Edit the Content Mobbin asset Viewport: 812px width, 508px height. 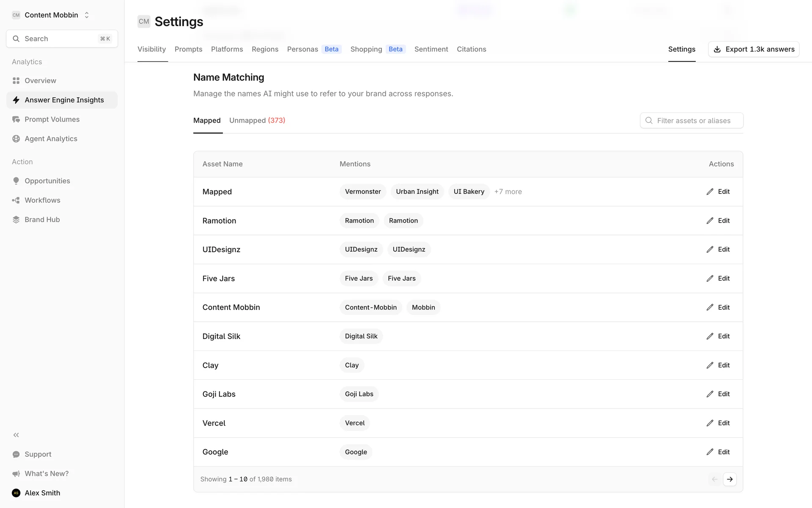point(718,307)
